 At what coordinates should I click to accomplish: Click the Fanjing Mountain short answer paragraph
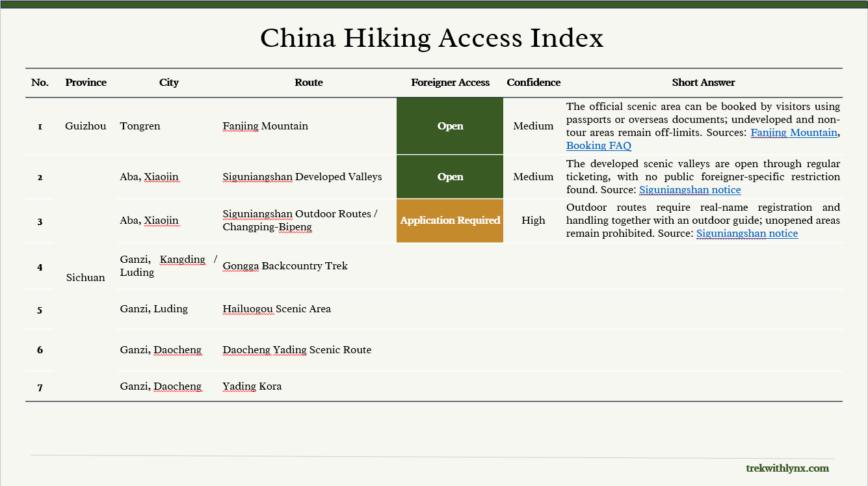coord(703,126)
